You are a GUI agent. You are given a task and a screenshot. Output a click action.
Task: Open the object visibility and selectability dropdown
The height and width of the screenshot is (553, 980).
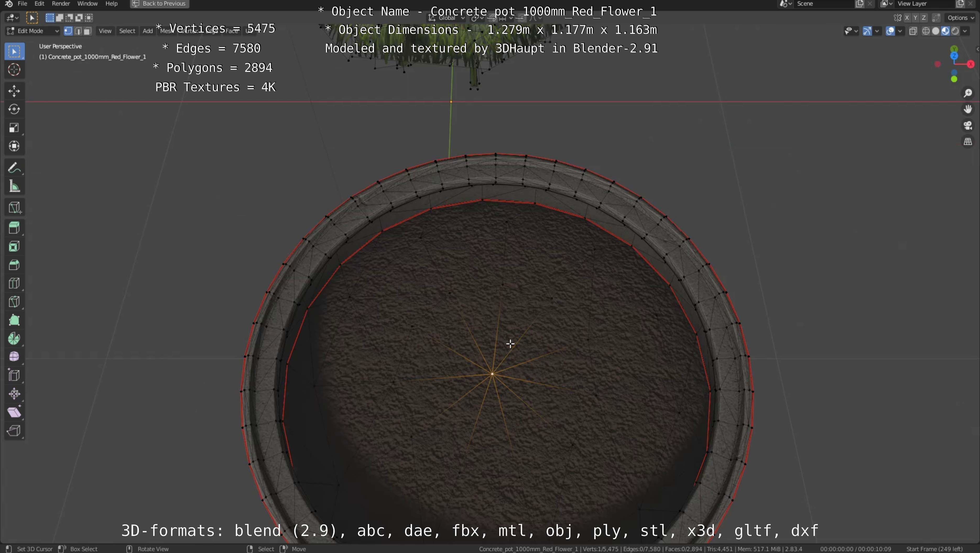(851, 31)
